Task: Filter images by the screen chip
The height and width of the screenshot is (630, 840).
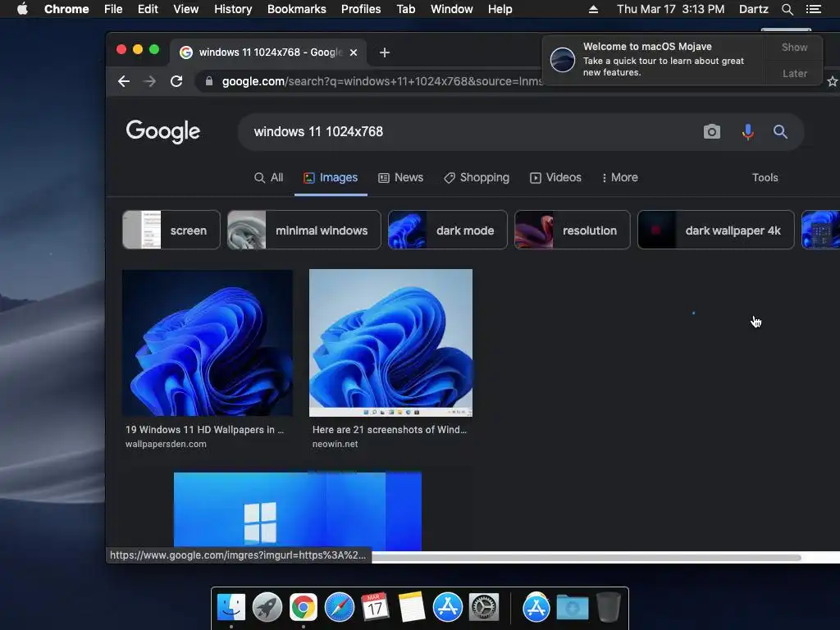Action: 171,231
